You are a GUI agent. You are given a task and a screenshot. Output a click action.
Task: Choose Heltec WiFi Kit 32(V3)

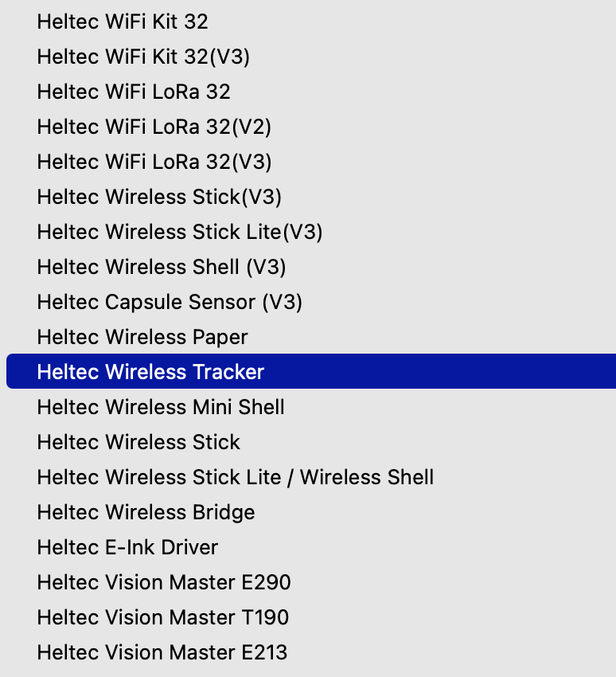143,57
